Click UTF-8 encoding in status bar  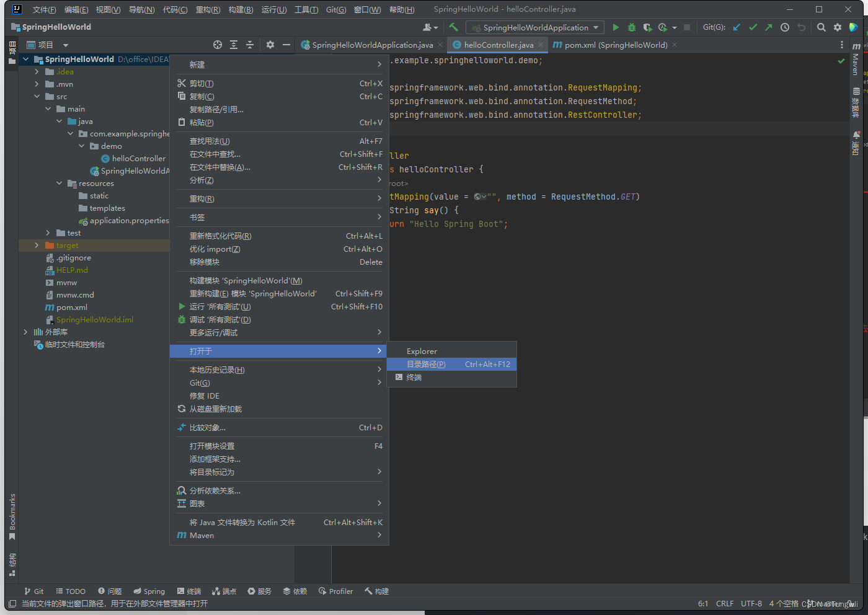tap(751, 604)
